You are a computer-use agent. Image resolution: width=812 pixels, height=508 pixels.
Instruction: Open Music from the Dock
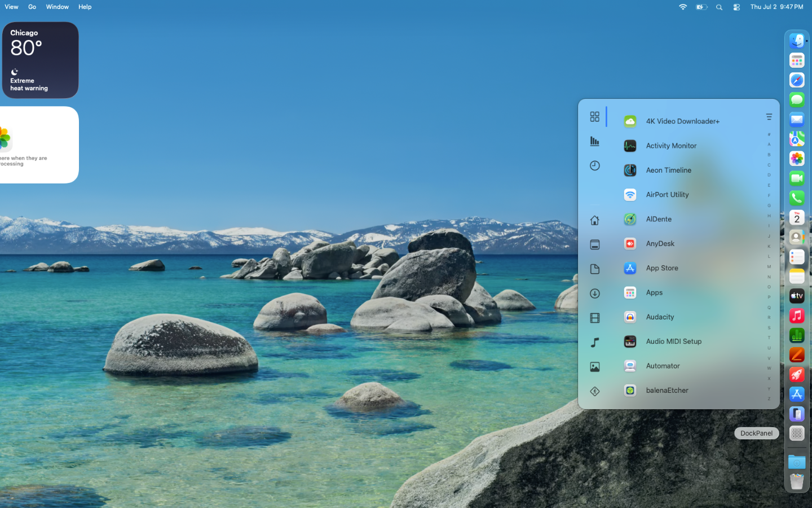(x=797, y=316)
